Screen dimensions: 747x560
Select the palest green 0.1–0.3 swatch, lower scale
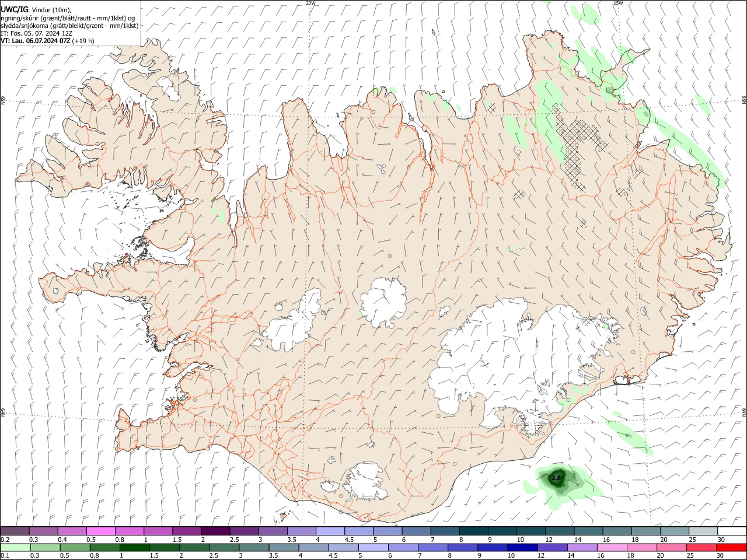(x=15, y=547)
